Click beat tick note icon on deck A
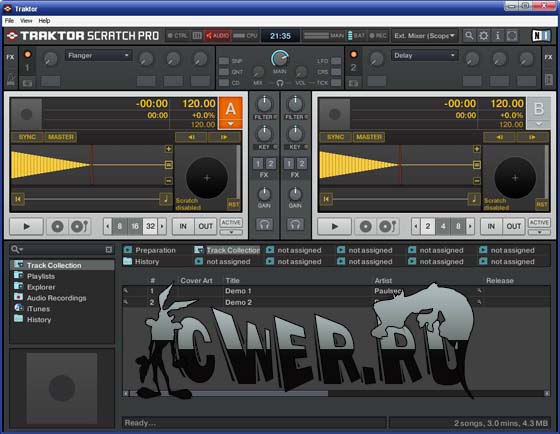Viewport: 560px width, 434px height. [x=166, y=199]
